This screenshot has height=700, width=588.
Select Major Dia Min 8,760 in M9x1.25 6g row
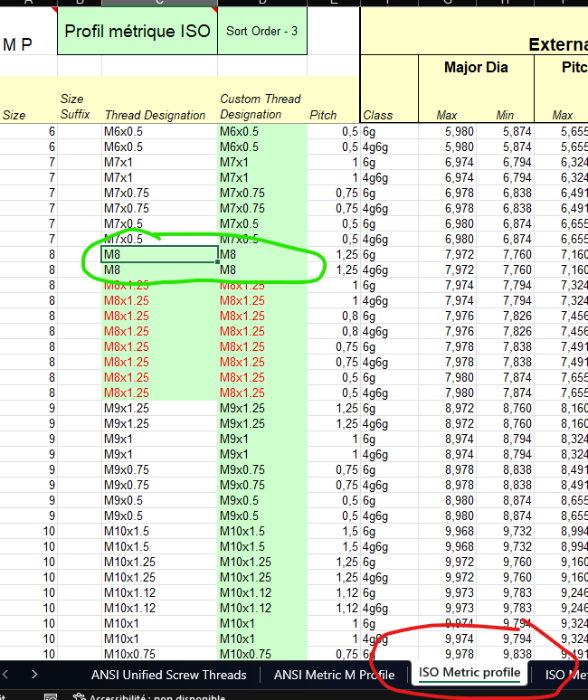505,408
